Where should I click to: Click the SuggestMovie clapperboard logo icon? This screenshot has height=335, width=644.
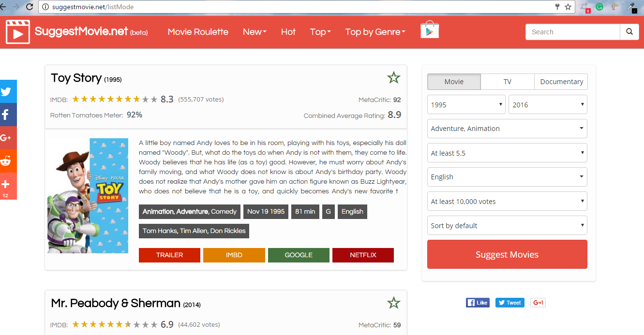18,32
